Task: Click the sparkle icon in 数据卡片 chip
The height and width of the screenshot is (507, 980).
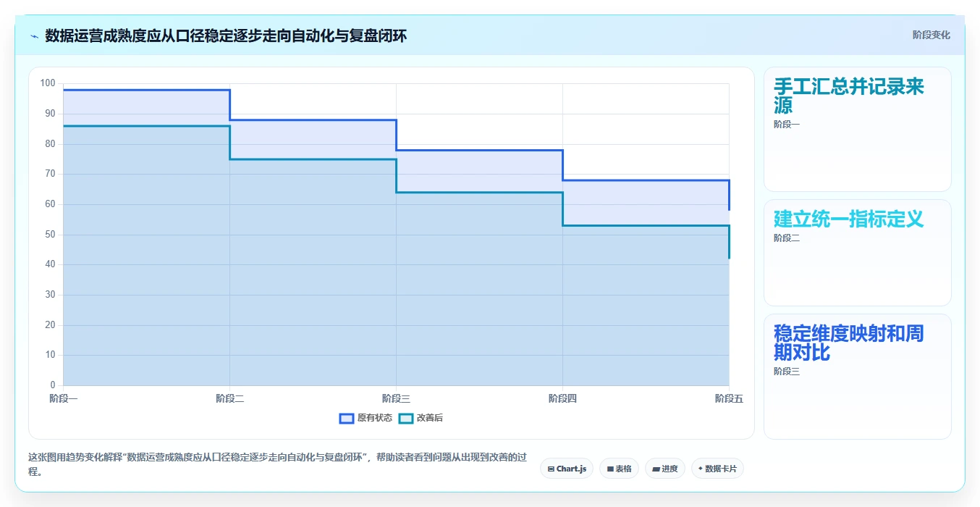Action: 701,469
